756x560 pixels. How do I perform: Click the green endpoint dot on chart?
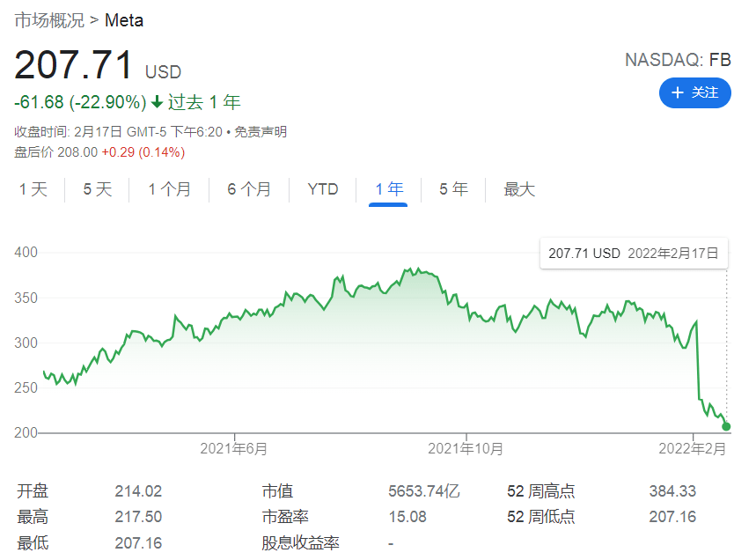click(x=726, y=426)
